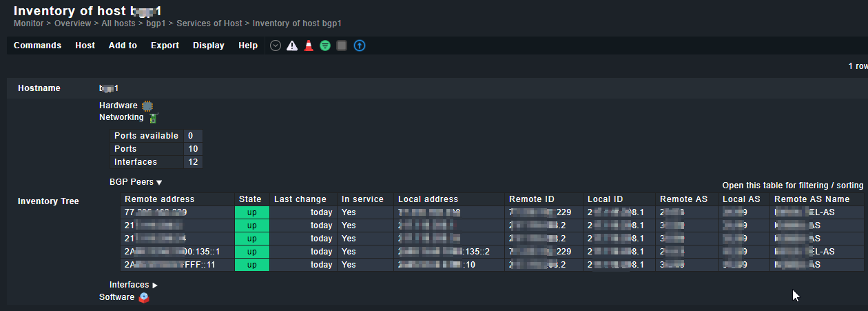Screen dimensions: 868x311
Task: Go to Overview in breadcrumb
Action: 72,23
